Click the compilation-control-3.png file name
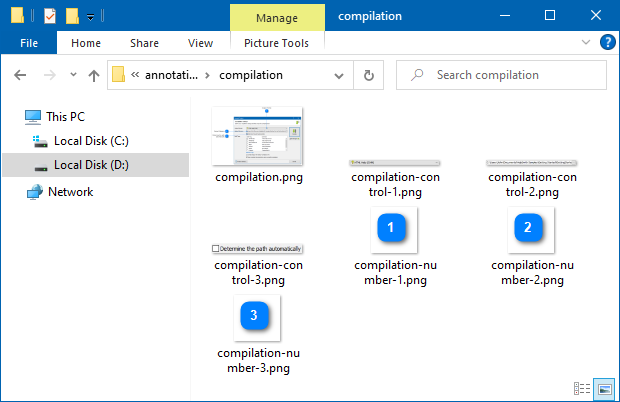This screenshot has height=402, width=620. pos(259,272)
